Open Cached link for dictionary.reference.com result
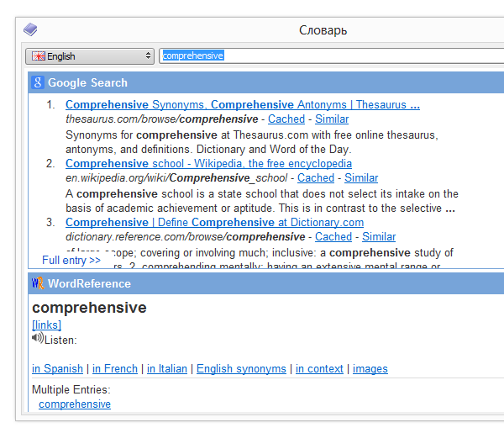The image size is (504, 433). (x=333, y=237)
